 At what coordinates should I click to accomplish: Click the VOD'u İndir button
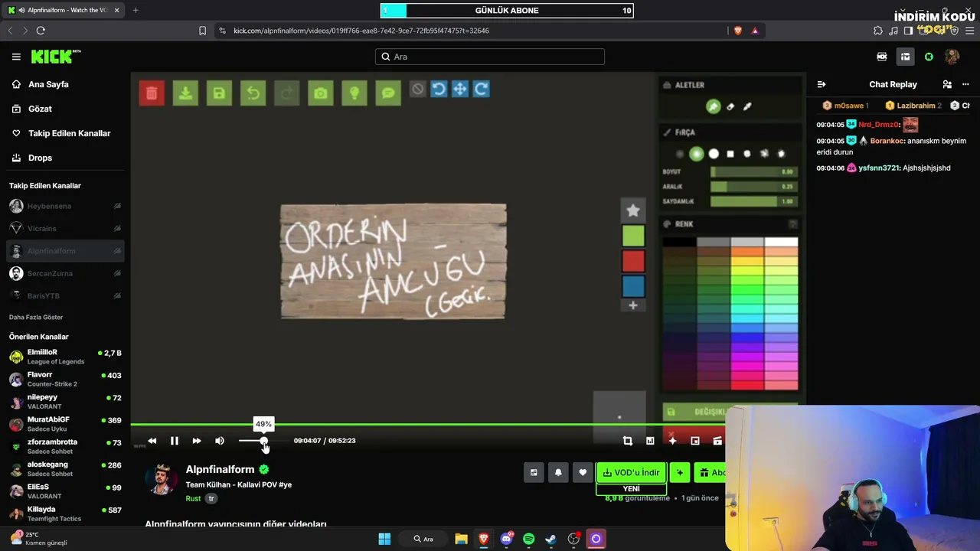631,472
